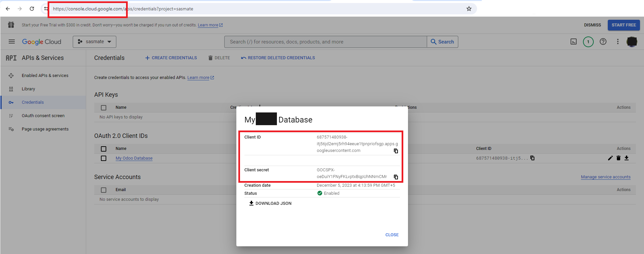The image size is (644, 254).
Task: Click the search resources input field
Action: (325, 42)
